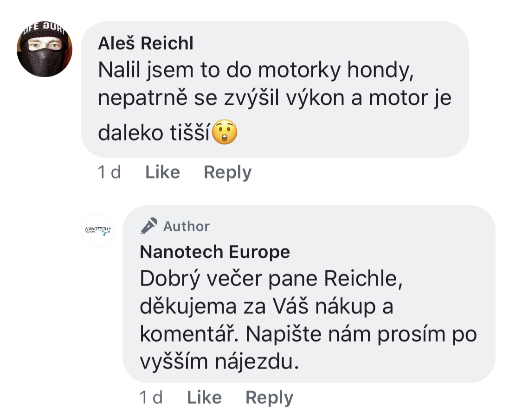Click the line 'děkujema za Váš nákup a'
This screenshot has height=420, width=522.
tap(266, 307)
